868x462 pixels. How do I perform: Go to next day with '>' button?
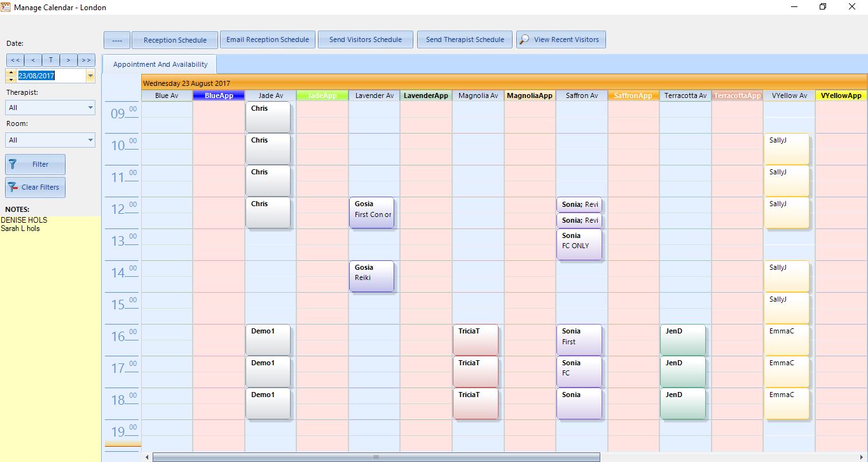coord(69,60)
